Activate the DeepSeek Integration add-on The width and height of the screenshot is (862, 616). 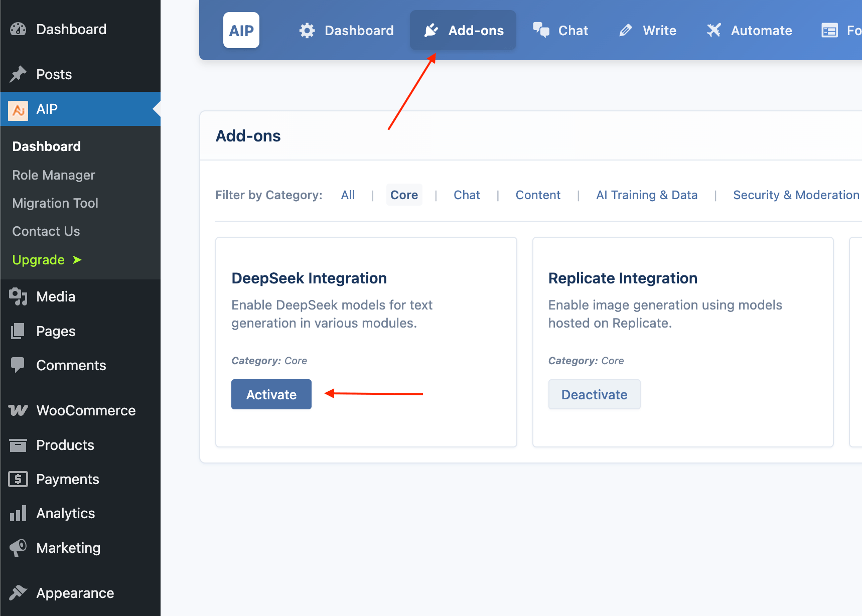[271, 394]
